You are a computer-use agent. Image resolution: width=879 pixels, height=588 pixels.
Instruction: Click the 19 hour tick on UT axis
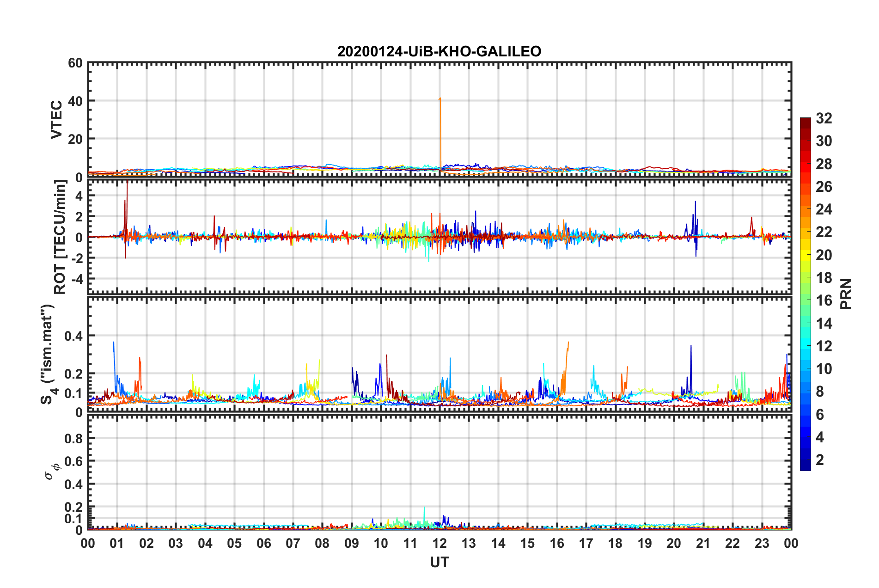[x=645, y=543]
